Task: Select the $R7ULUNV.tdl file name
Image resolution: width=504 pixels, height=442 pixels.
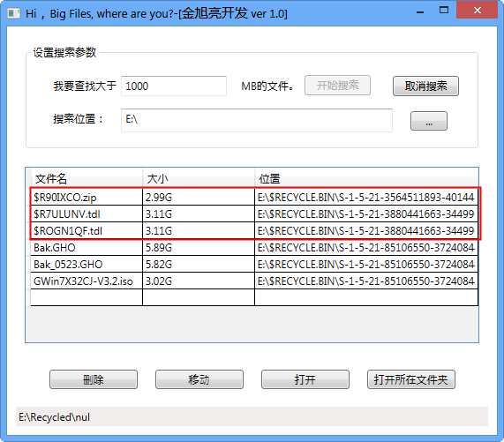Action: coord(67,214)
